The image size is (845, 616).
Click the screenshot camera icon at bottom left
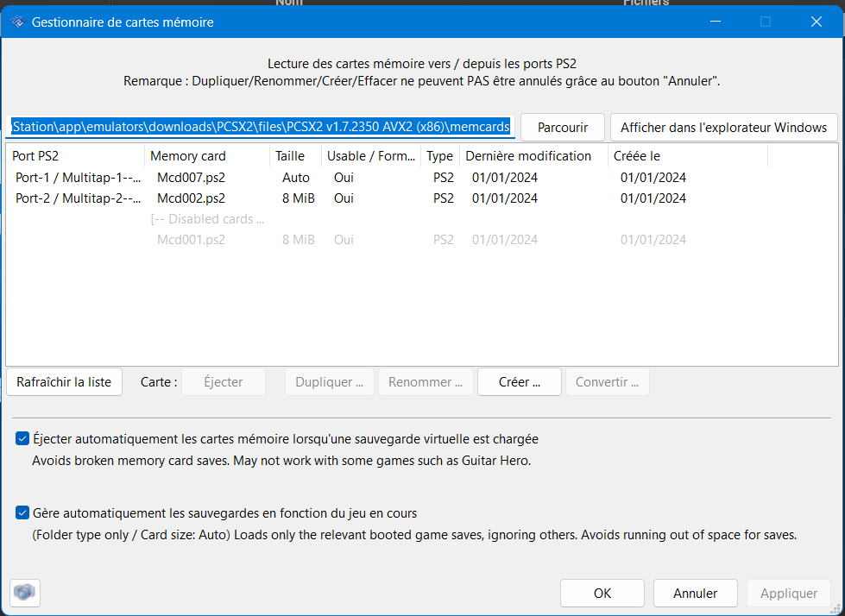point(25,593)
